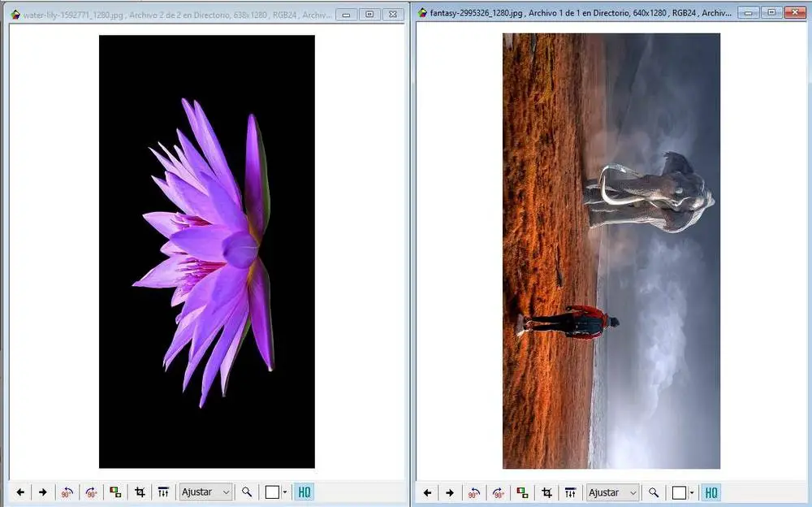812x507 pixels.
Task: Click magnifier zoom icon in fantasy window
Action: pos(654,492)
